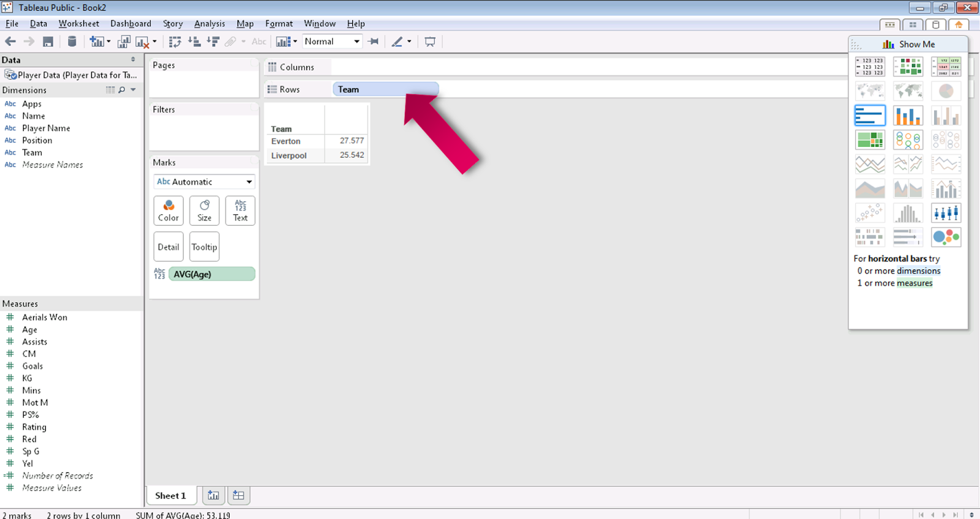Open the Clear Sheet dropdown arrow
Image resolution: width=980 pixels, height=519 pixels.
154,42
